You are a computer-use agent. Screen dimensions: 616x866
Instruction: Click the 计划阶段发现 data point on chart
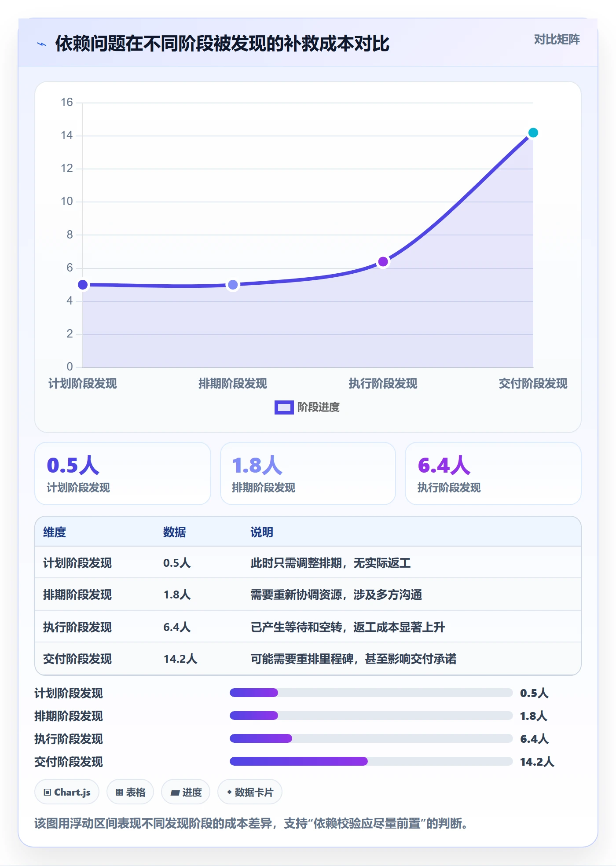coord(83,285)
